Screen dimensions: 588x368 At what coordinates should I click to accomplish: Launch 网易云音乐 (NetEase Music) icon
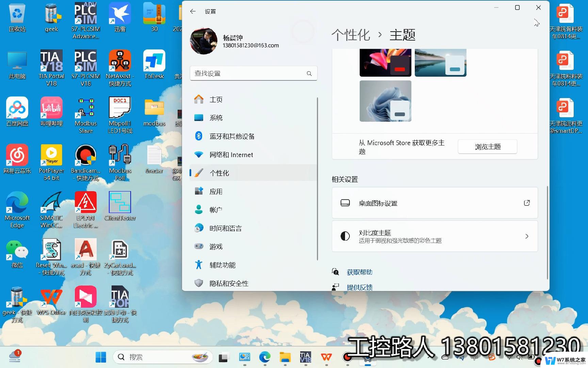tap(17, 159)
